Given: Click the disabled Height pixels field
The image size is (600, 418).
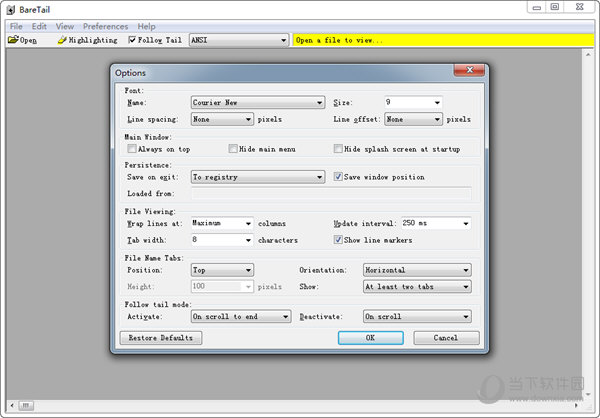Looking at the screenshot, I should (222, 286).
